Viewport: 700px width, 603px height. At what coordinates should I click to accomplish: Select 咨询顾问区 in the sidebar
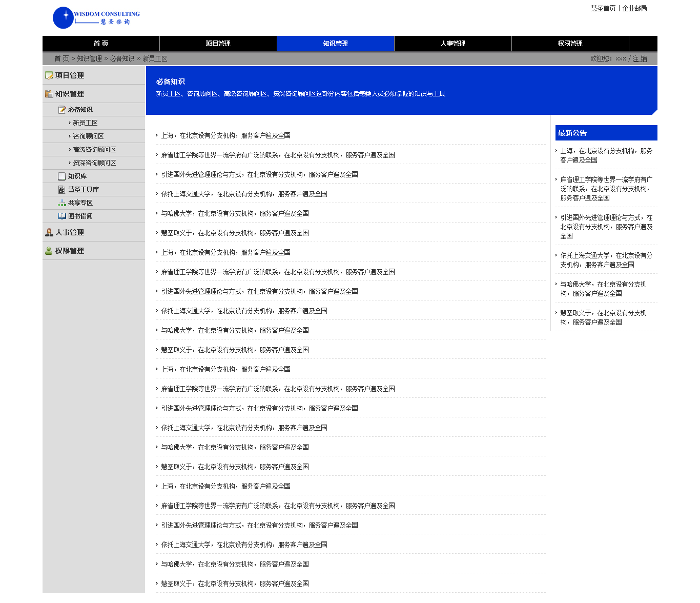click(x=88, y=136)
